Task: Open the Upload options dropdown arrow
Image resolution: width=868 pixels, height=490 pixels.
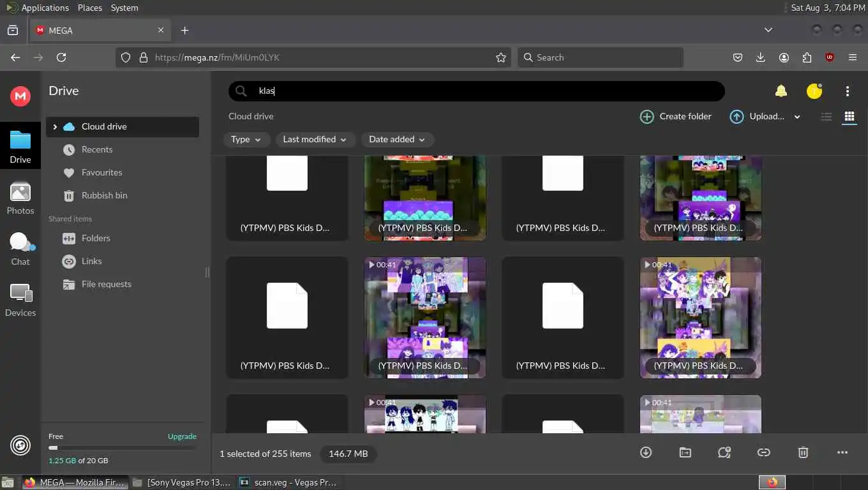Action: pos(797,117)
